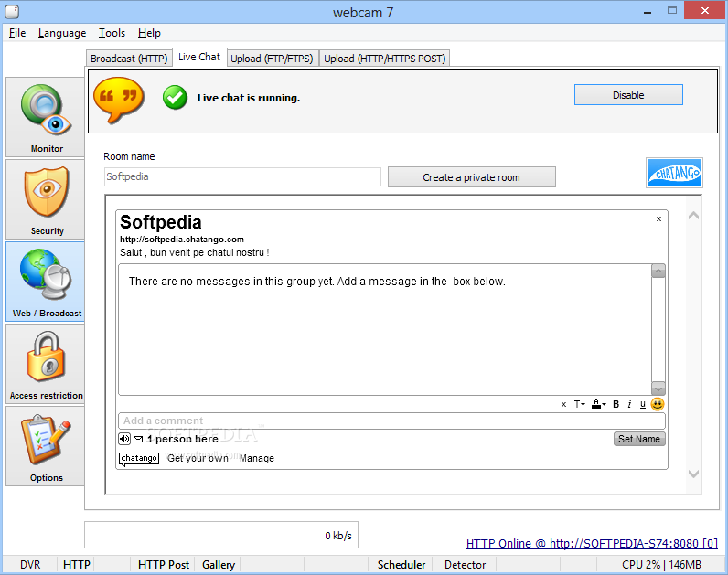Open the Options clipboard section
This screenshot has height=575, width=728.
tap(46, 446)
